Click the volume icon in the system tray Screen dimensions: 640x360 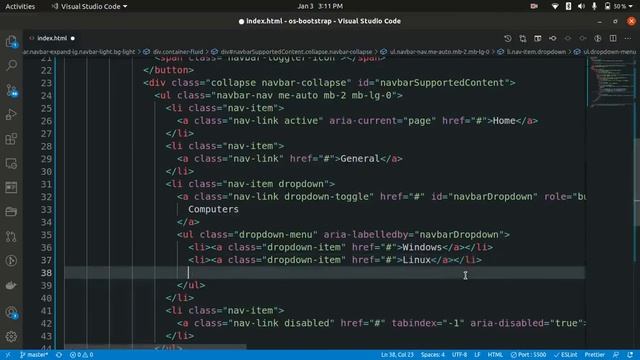[x=582, y=6]
